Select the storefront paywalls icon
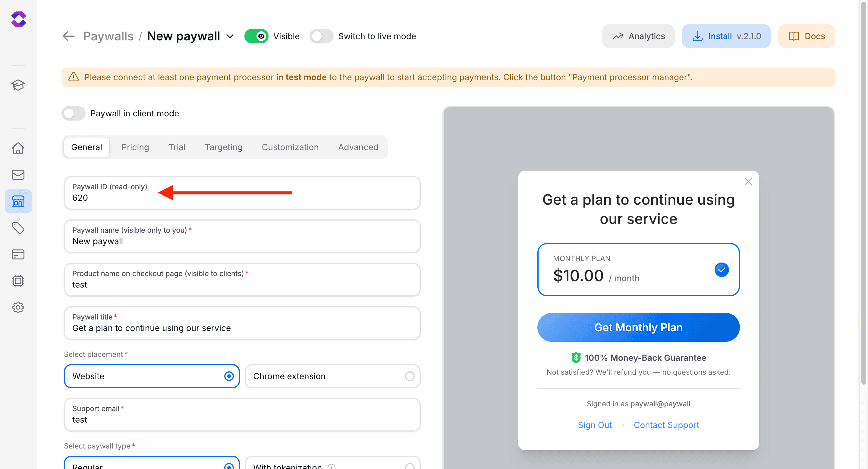The image size is (868, 469). point(18,201)
